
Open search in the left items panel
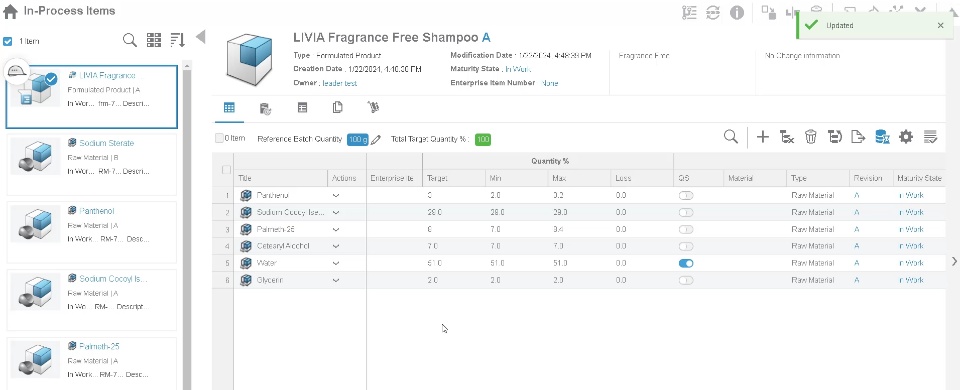click(130, 40)
